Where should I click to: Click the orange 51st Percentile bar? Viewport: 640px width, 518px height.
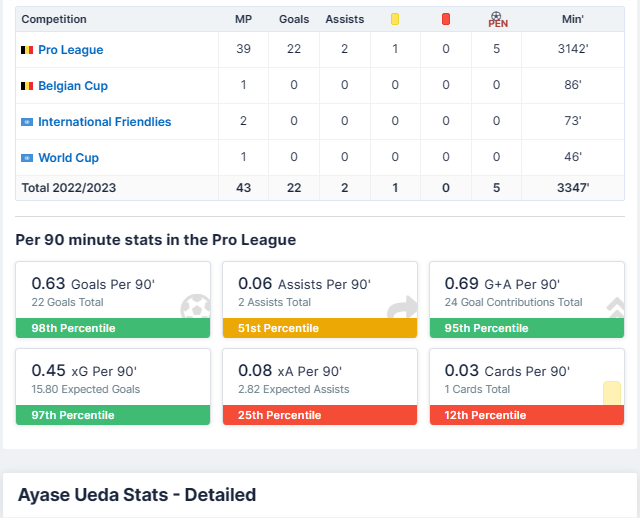tap(320, 328)
